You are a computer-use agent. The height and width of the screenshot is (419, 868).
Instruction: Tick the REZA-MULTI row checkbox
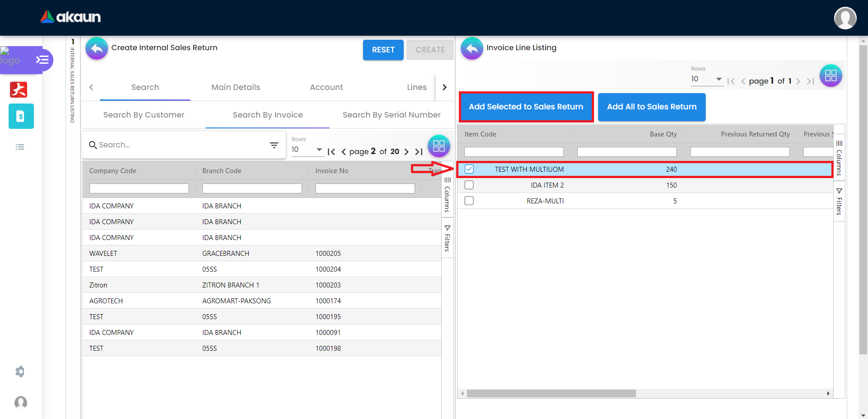point(469,201)
